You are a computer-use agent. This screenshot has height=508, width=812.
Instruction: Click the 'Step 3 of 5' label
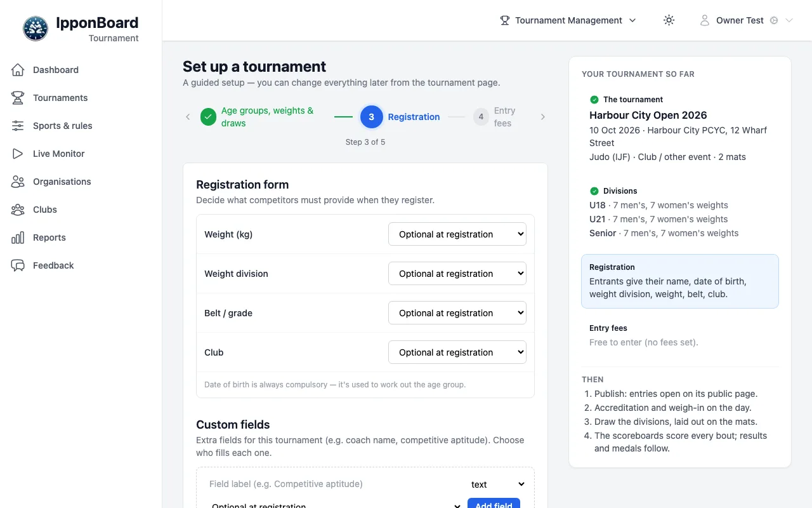point(365,142)
